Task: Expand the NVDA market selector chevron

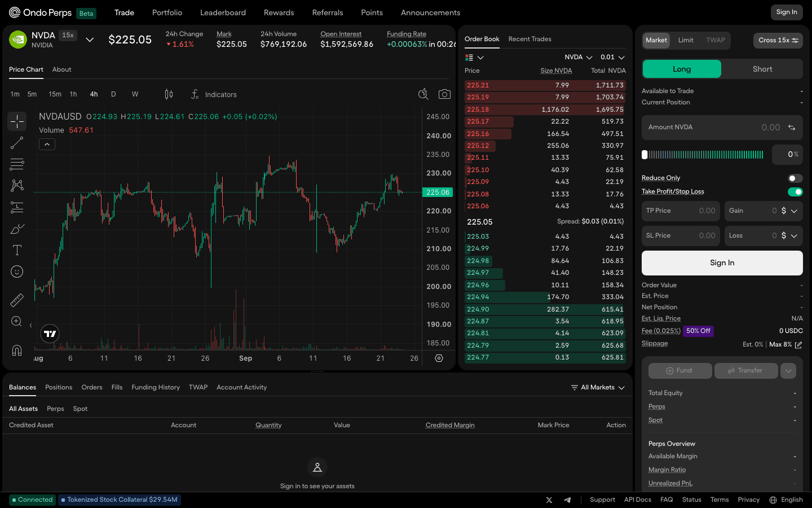Action: pyautogui.click(x=90, y=40)
